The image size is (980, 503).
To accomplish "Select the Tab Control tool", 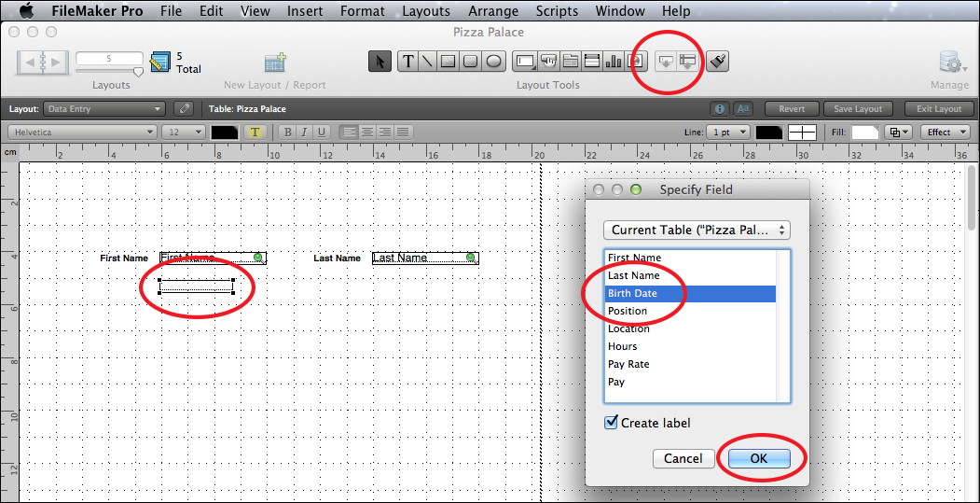I will point(570,62).
